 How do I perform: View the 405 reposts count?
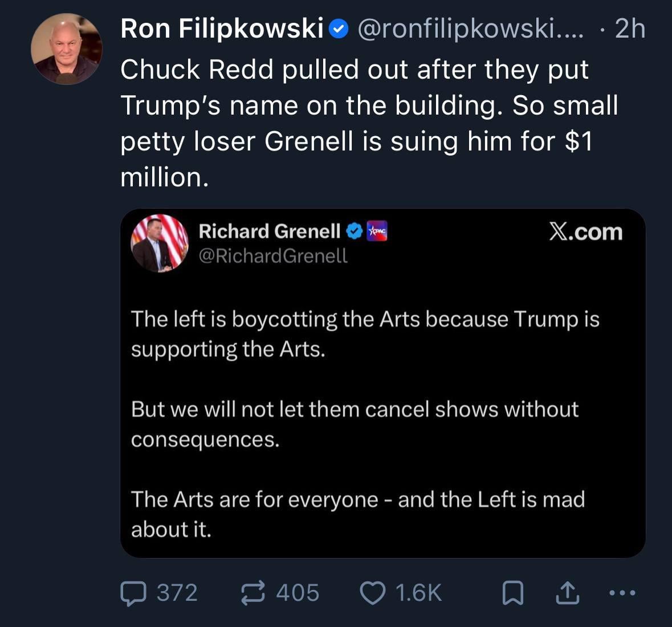[x=298, y=593]
